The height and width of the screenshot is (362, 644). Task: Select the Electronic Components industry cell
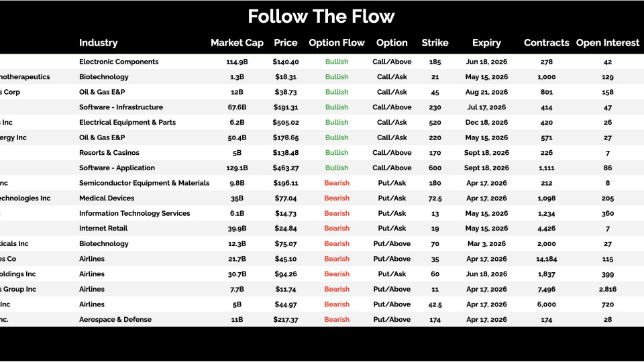(x=119, y=62)
